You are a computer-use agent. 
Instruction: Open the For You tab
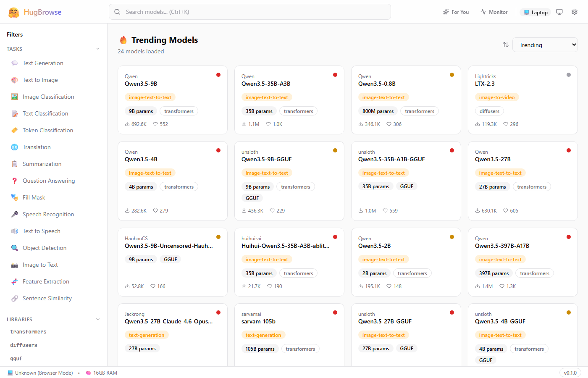(456, 12)
